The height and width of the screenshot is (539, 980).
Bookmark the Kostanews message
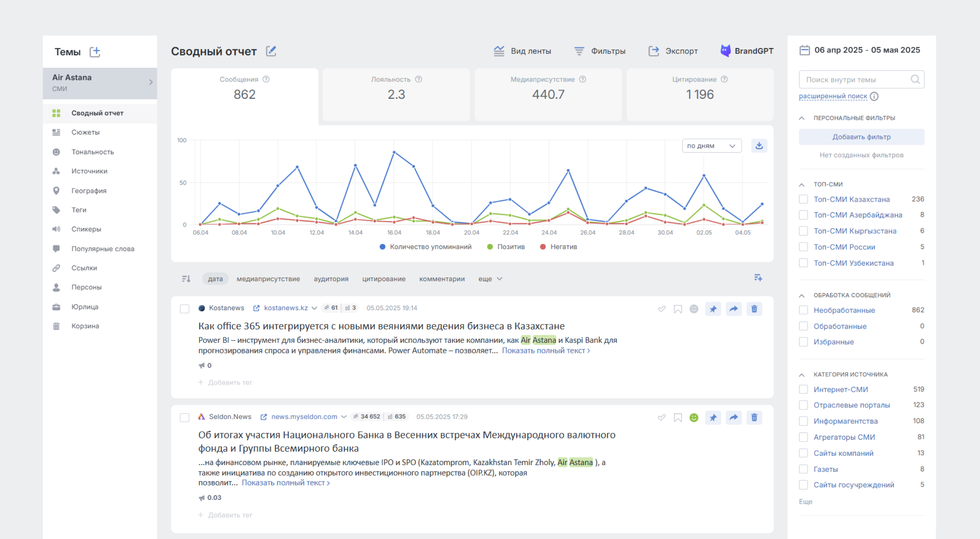(678, 309)
